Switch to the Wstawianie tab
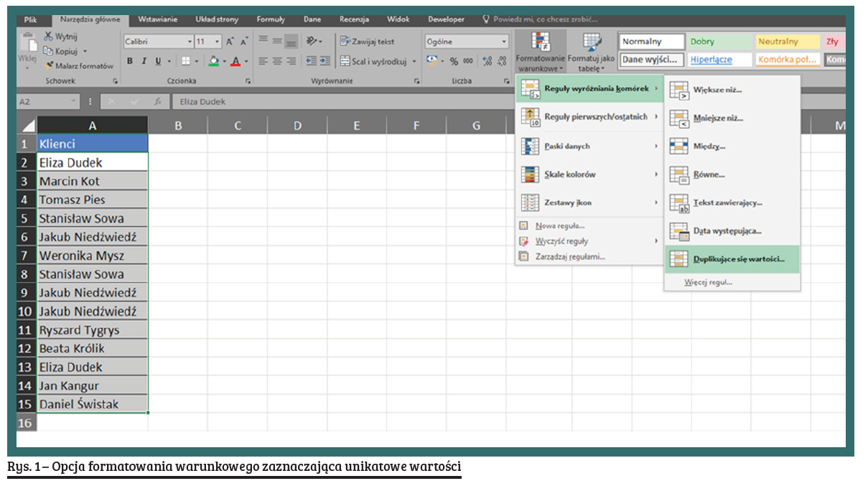868x486 pixels. (x=158, y=19)
